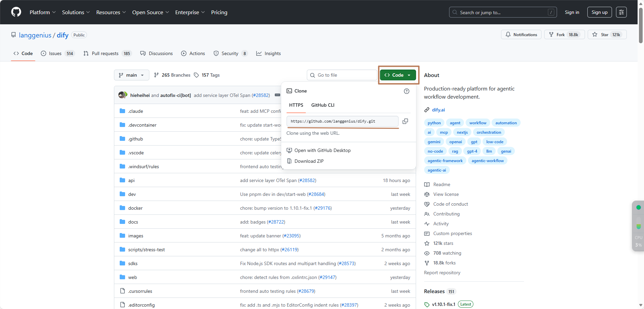644x309 pixels.
Task: Star the dify repository
Action: [607, 35]
